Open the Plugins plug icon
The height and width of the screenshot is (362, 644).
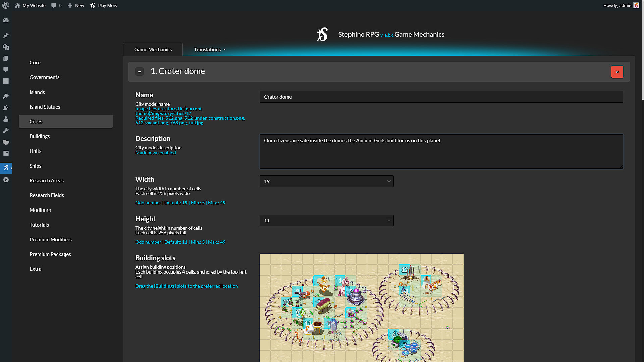6,108
